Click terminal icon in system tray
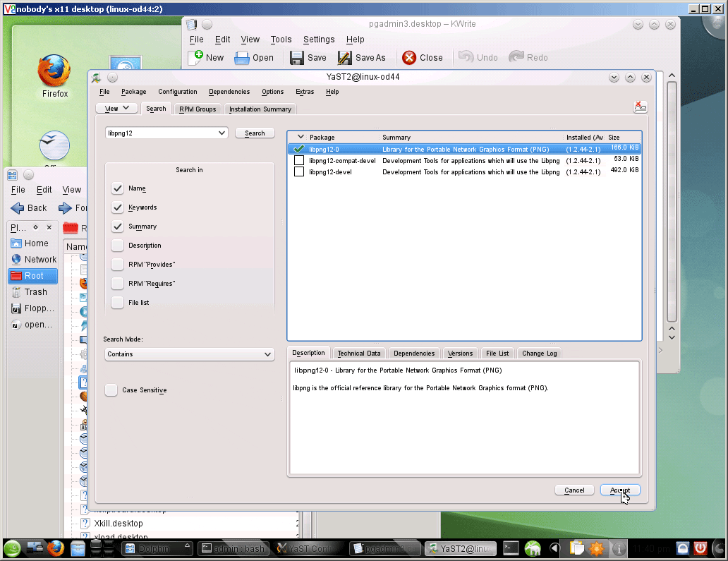Viewport: 728px width, 561px height. pos(511,548)
